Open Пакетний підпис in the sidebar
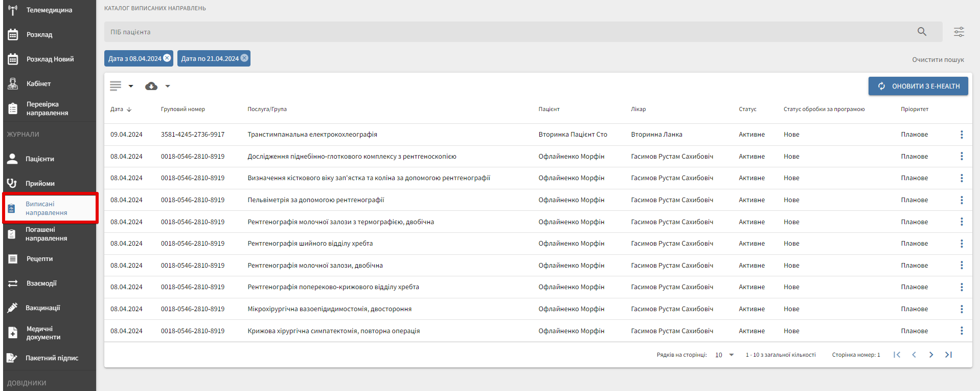Screen dimensions: 980x391 (x=51, y=358)
